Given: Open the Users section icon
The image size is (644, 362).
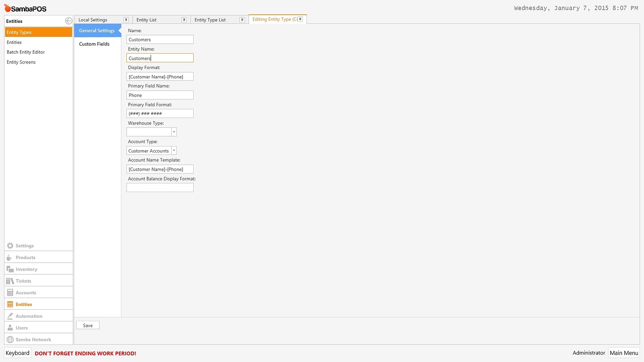Looking at the screenshot, I should coord(10,327).
